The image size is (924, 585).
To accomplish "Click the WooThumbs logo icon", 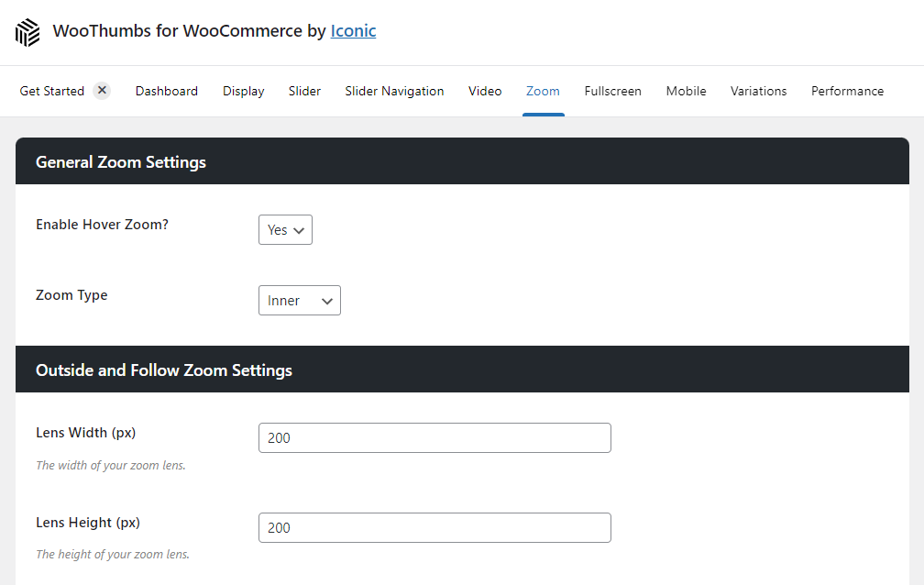I will tap(27, 32).
